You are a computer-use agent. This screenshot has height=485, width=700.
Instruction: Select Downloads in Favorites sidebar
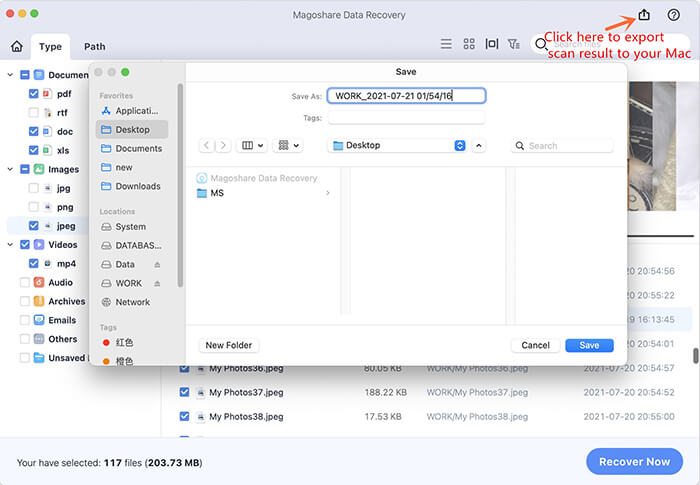click(x=132, y=186)
